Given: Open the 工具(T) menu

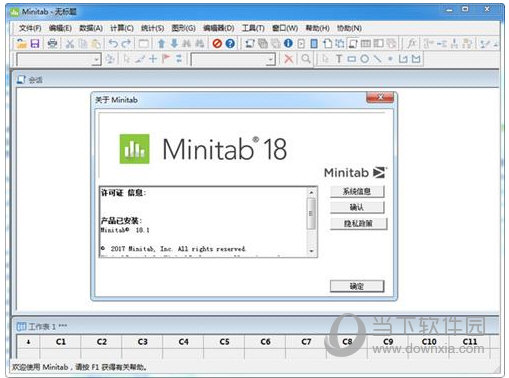Looking at the screenshot, I should pos(253,28).
